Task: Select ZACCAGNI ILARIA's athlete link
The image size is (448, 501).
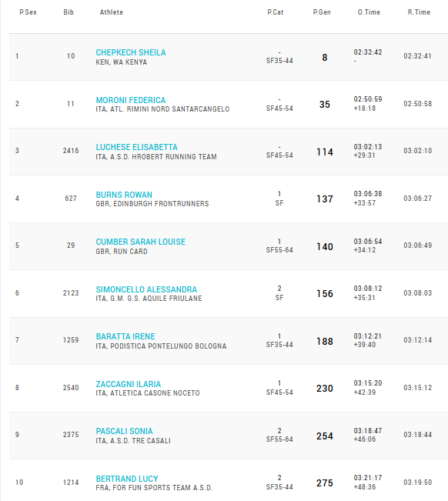Action: coord(128,384)
